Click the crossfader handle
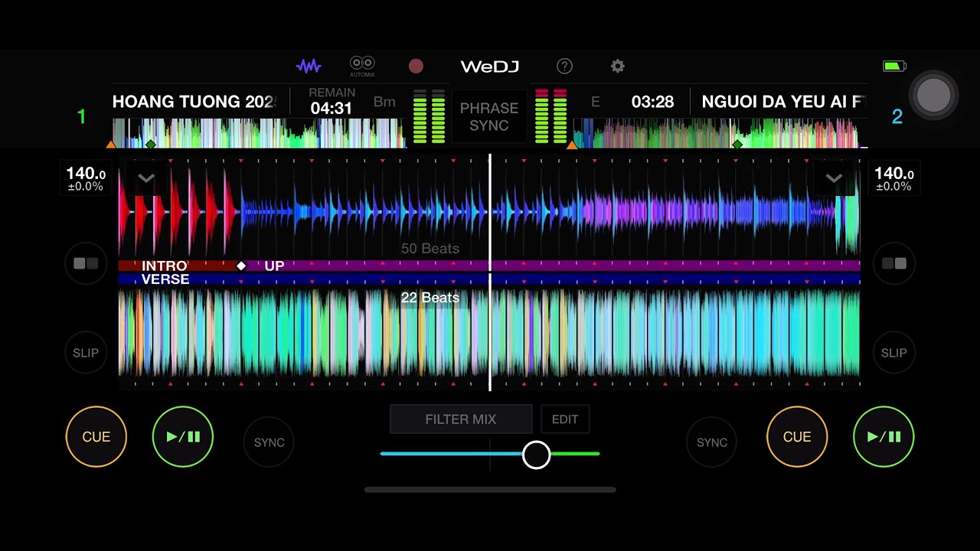The width and height of the screenshot is (980, 551). pyautogui.click(x=536, y=455)
